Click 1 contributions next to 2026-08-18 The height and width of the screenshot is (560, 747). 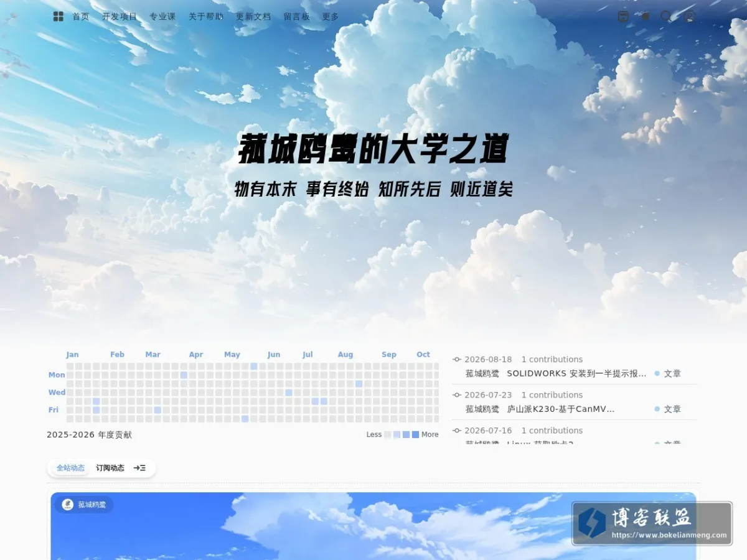[x=552, y=359]
